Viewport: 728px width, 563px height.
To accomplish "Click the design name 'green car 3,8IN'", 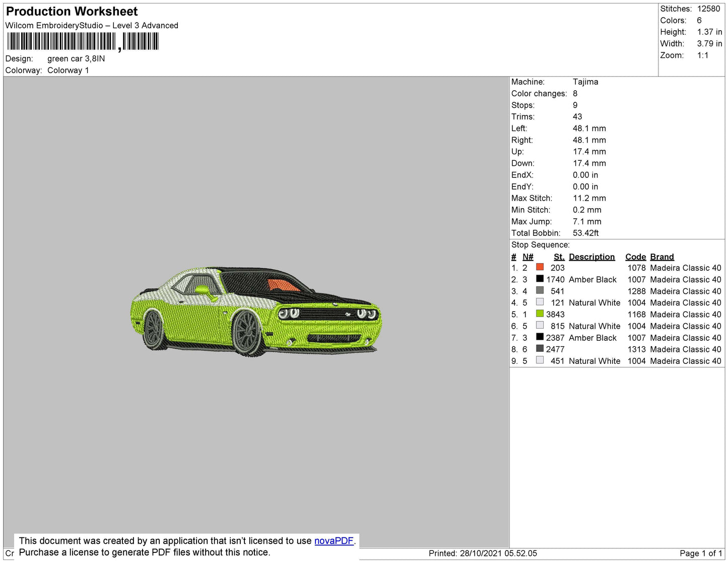I will pyautogui.click(x=76, y=59).
